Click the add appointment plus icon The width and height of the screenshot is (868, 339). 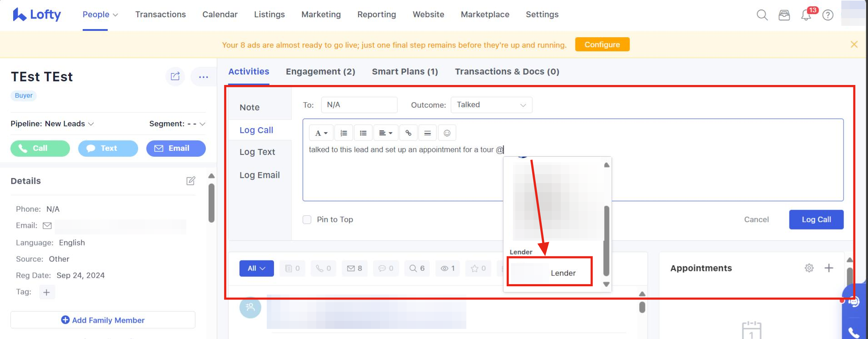[x=829, y=268]
